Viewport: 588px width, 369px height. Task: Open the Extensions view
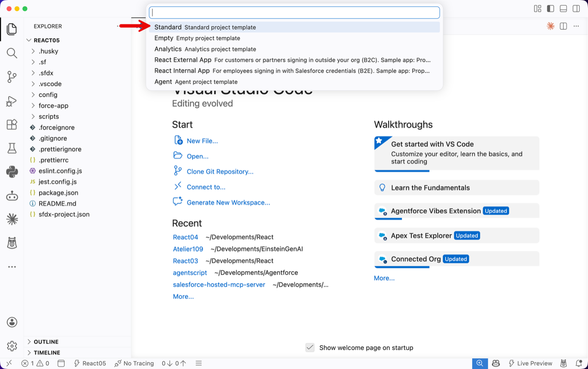(x=12, y=125)
